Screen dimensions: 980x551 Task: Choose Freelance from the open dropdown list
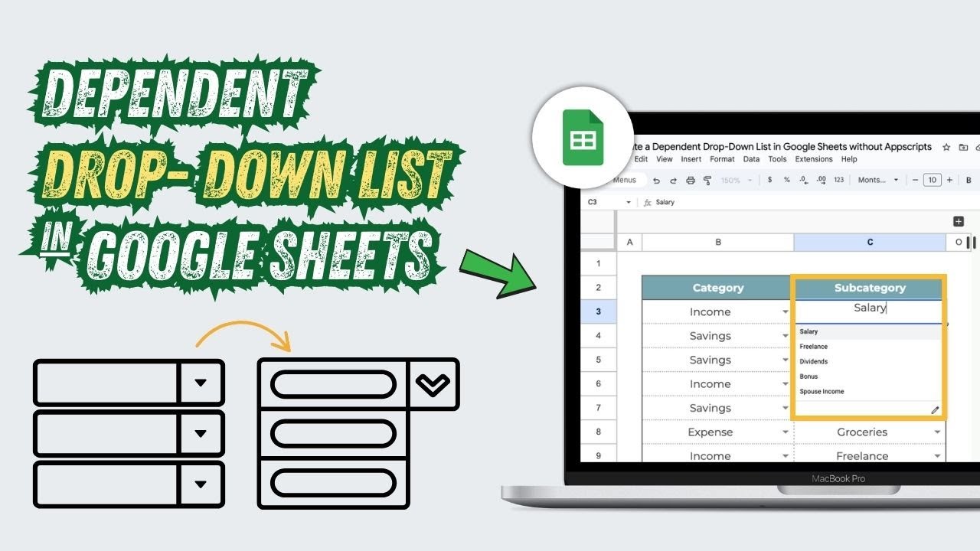coord(868,347)
